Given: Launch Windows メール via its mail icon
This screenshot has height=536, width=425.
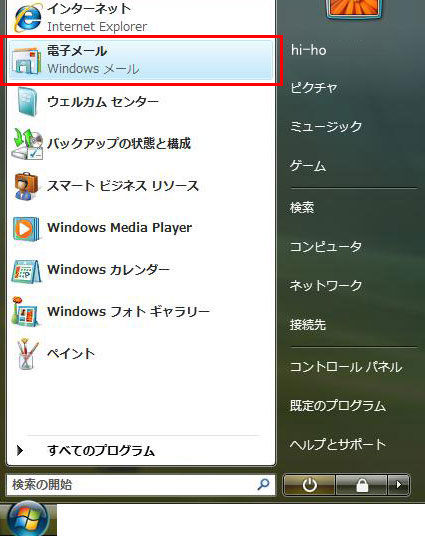Looking at the screenshot, I should click(x=26, y=60).
